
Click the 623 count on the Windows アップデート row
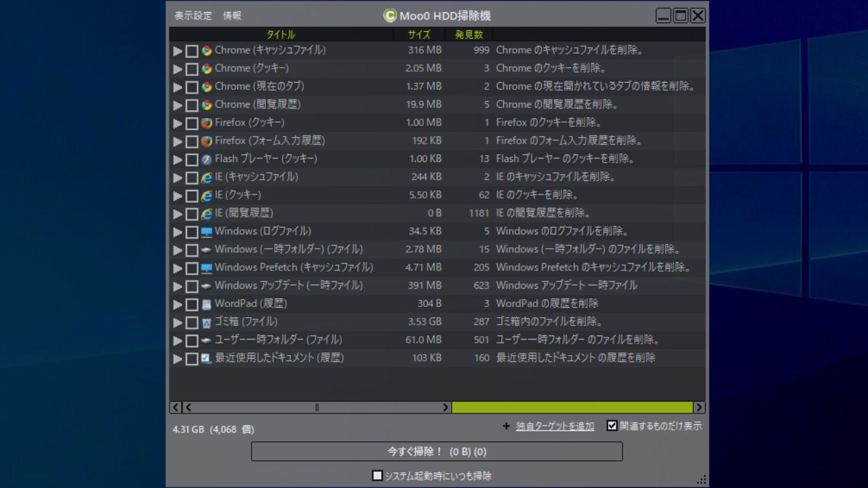tap(481, 285)
